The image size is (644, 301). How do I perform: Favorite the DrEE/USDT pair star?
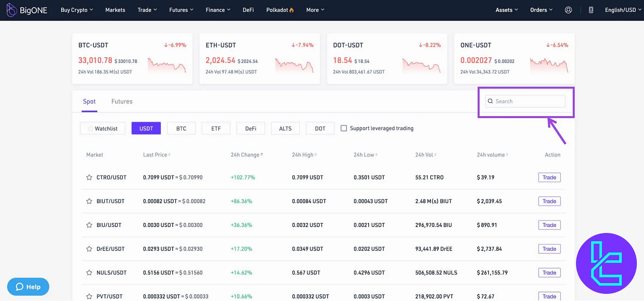(x=89, y=249)
